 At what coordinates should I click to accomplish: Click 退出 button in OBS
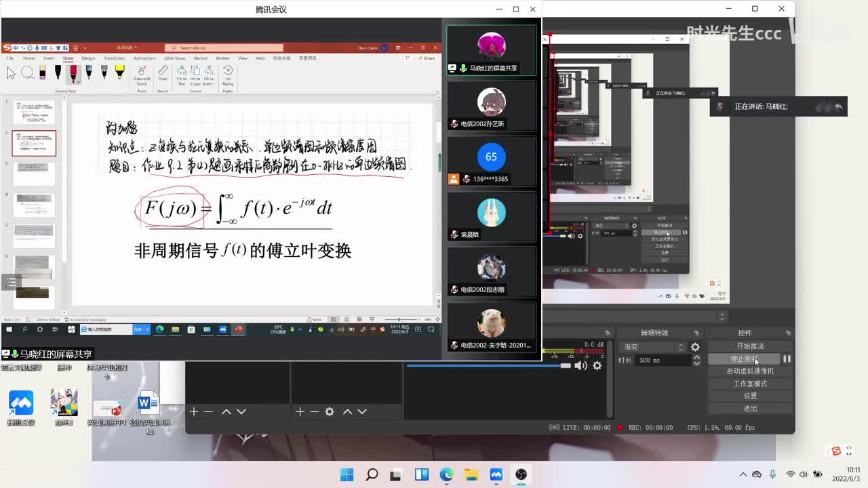750,409
